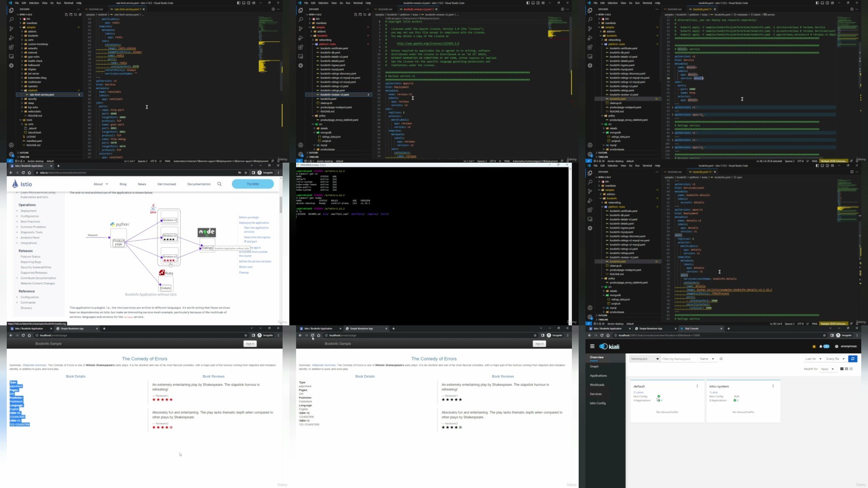Screen dimensions: 868x488
Task: Open the Every 15s refresh interval dropdown
Action: click(835, 359)
